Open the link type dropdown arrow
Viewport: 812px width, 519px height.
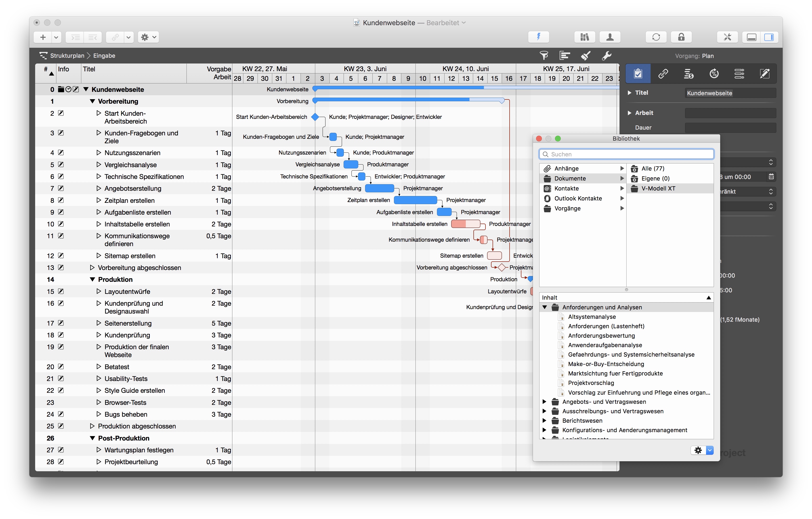click(x=129, y=37)
